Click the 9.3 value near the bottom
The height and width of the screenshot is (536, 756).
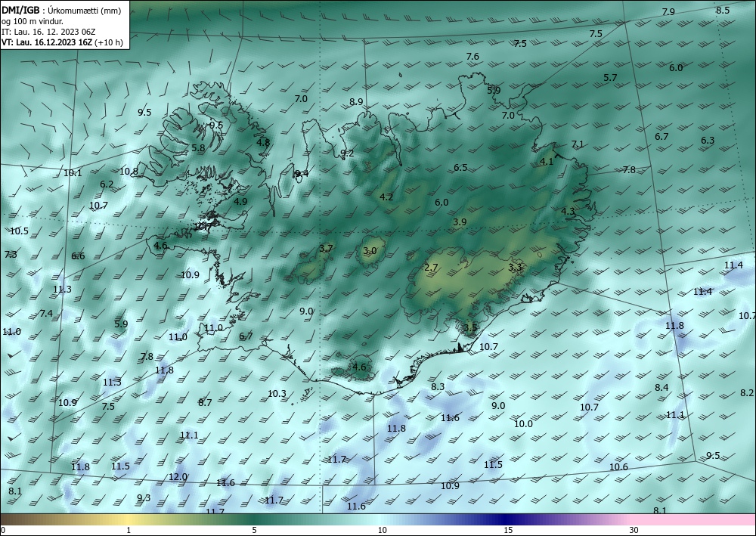click(x=144, y=498)
